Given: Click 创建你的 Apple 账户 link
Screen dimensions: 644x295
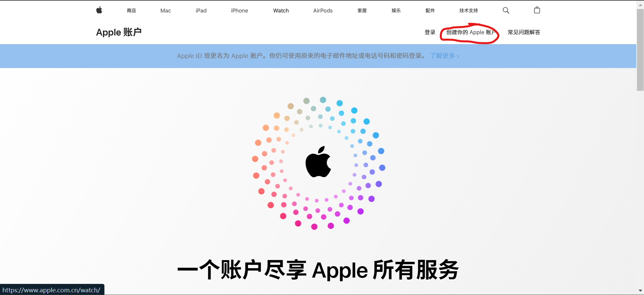Looking at the screenshot, I should [471, 32].
